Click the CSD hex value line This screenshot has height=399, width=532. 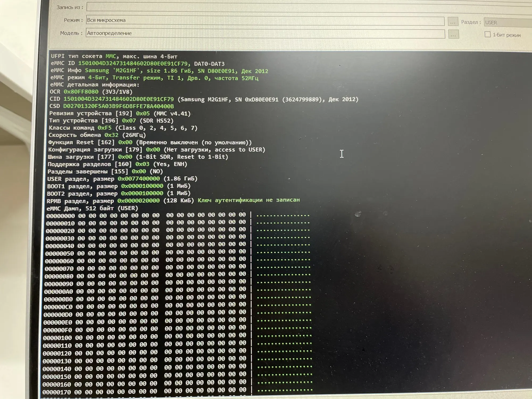(x=118, y=106)
